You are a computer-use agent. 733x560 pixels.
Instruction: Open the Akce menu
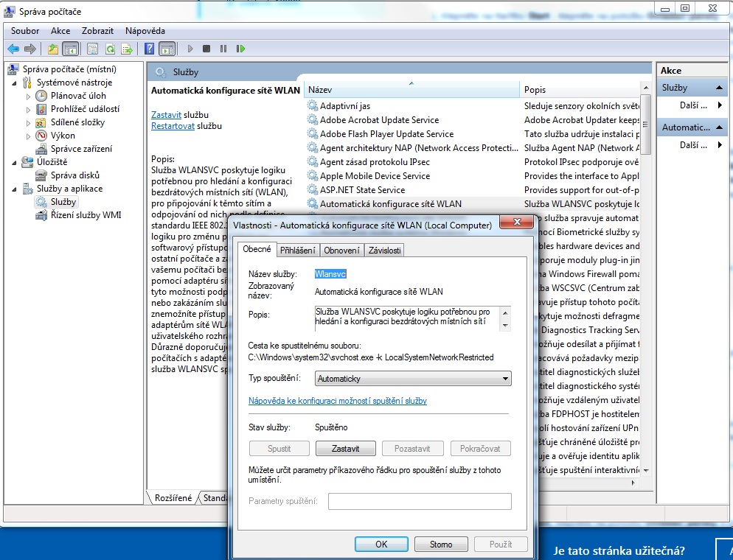click(60, 31)
